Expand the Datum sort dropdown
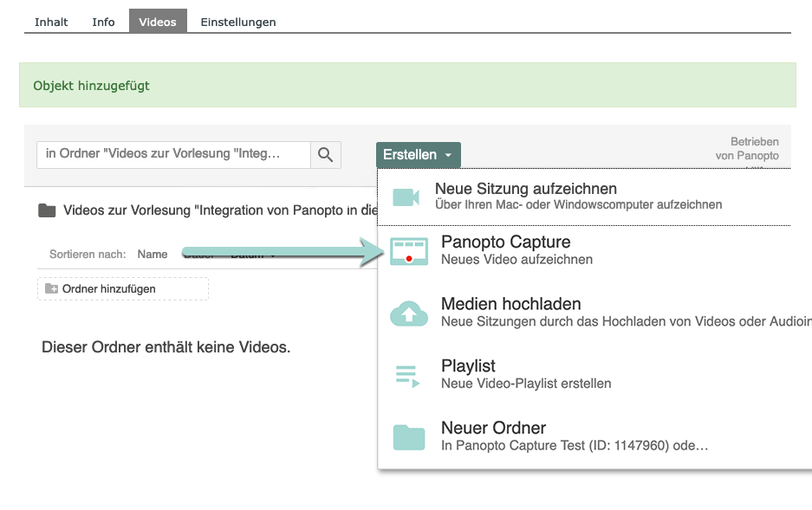This screenshot has height=510, width=812. click(253, 255)
